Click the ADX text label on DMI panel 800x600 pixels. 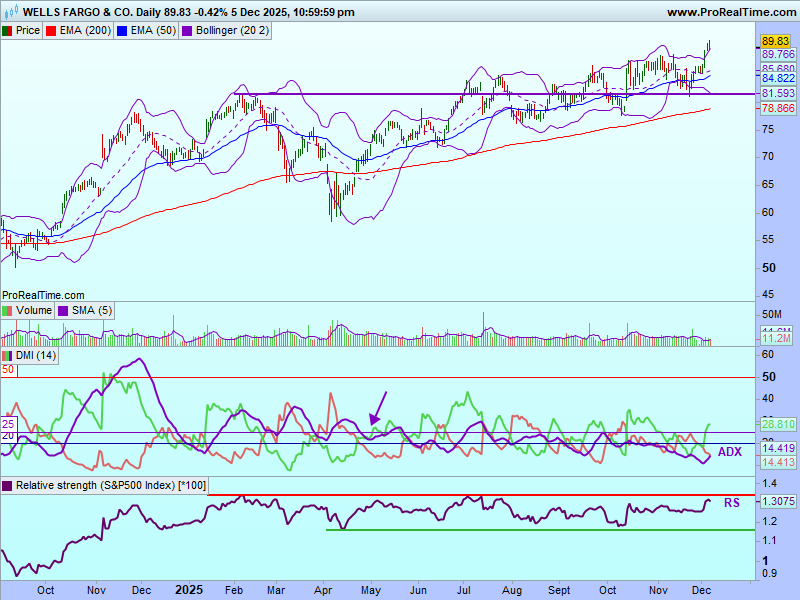[x=730, y=452]
